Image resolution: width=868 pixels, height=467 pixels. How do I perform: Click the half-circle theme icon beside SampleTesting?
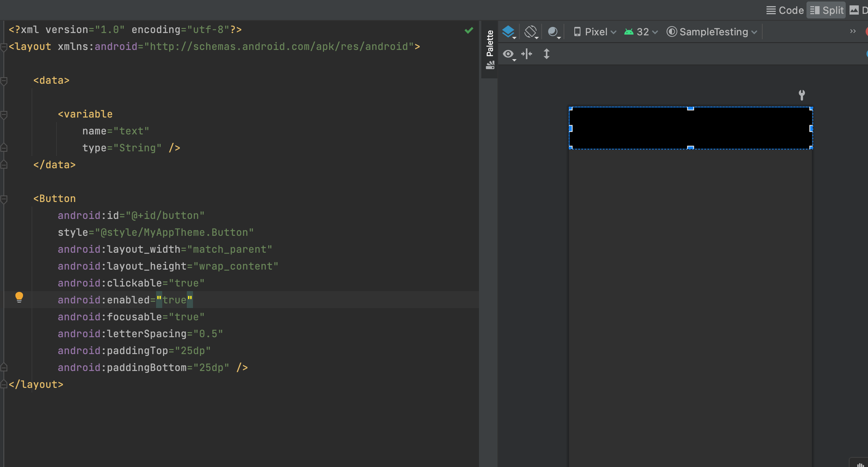(x=672, y=32)
